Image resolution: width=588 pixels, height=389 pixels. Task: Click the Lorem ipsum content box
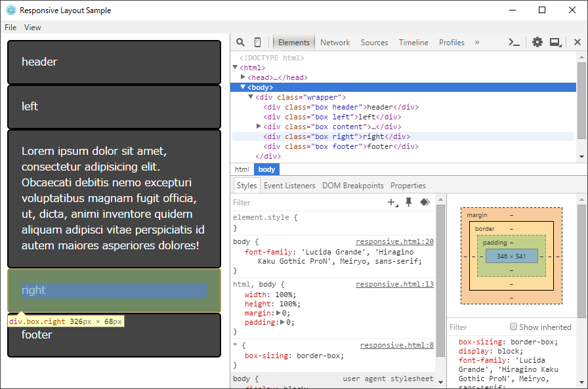point(114,199)
